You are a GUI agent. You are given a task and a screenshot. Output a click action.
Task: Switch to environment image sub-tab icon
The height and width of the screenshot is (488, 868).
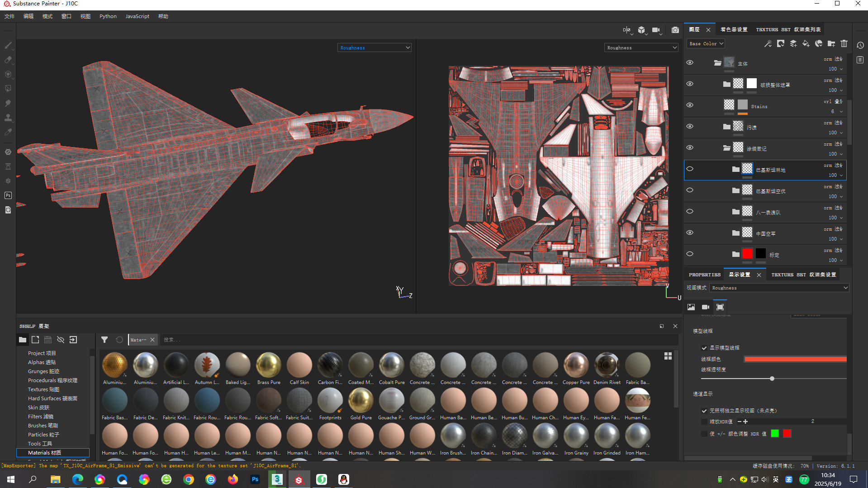(691, 307)
